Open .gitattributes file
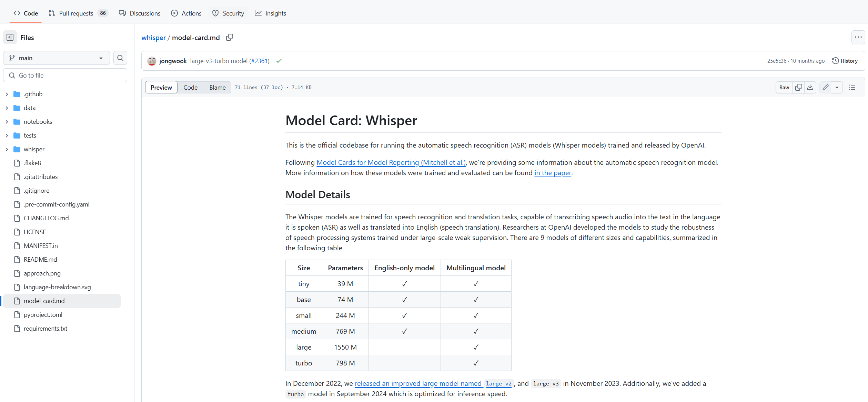This screenshot has height=402, width=868. (x=41, y=177)
